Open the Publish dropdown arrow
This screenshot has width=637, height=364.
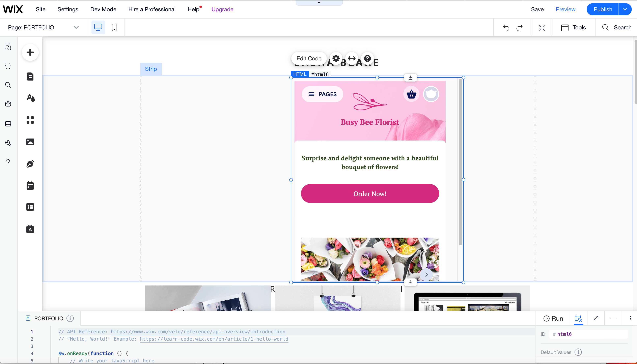coord(625,9)
